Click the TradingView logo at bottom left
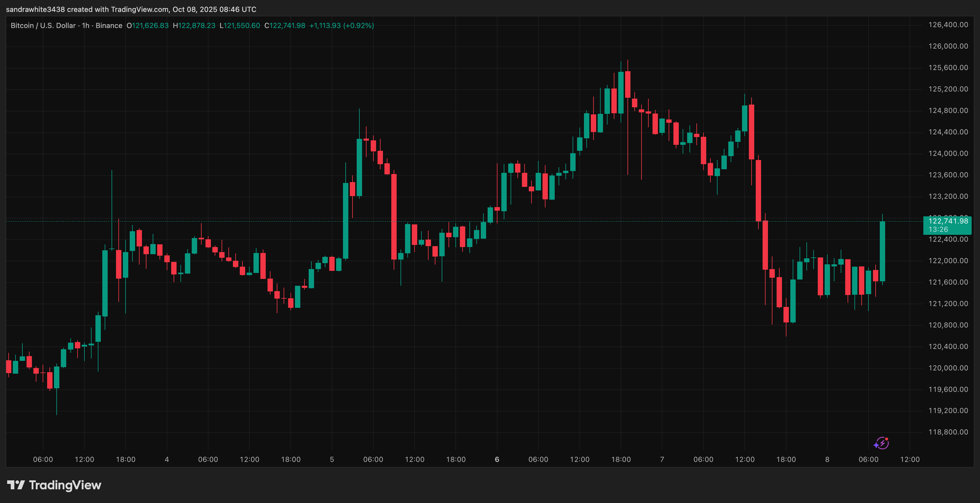980x503 pixels. tap(54, 485)
